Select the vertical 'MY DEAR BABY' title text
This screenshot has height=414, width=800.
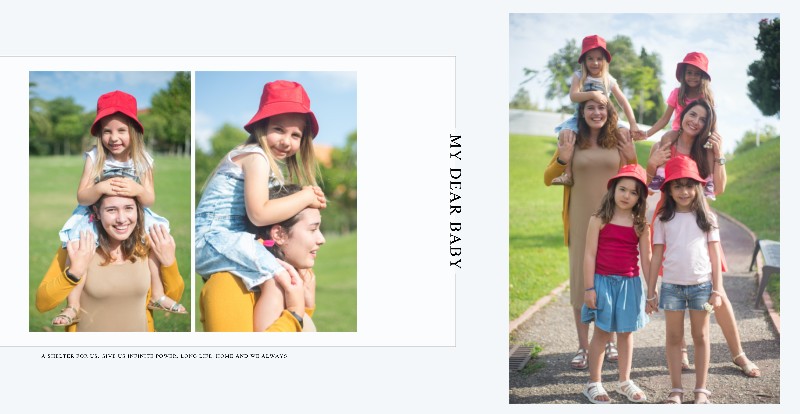pyautogui.click(x=455, y=201)
